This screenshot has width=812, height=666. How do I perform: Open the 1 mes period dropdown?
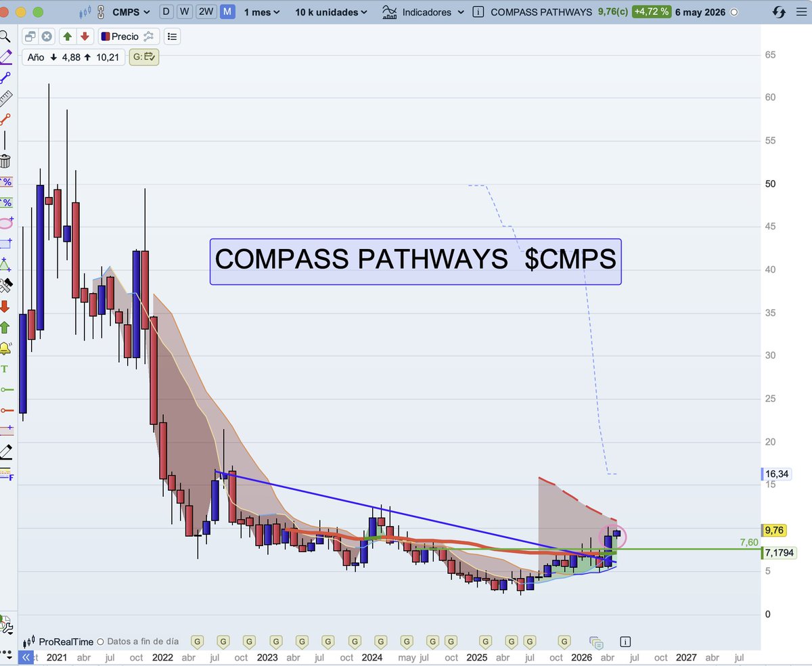coord(261,12)
